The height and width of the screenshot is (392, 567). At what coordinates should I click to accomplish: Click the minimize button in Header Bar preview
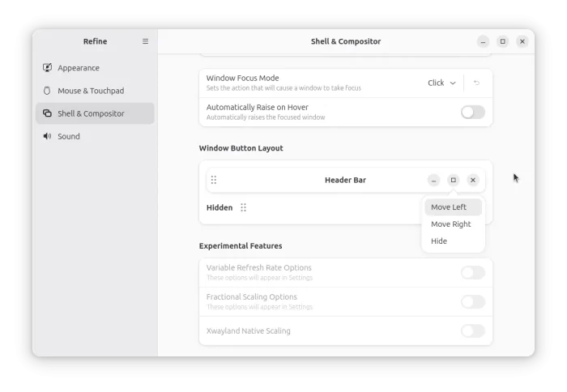(x=433, y=180)
